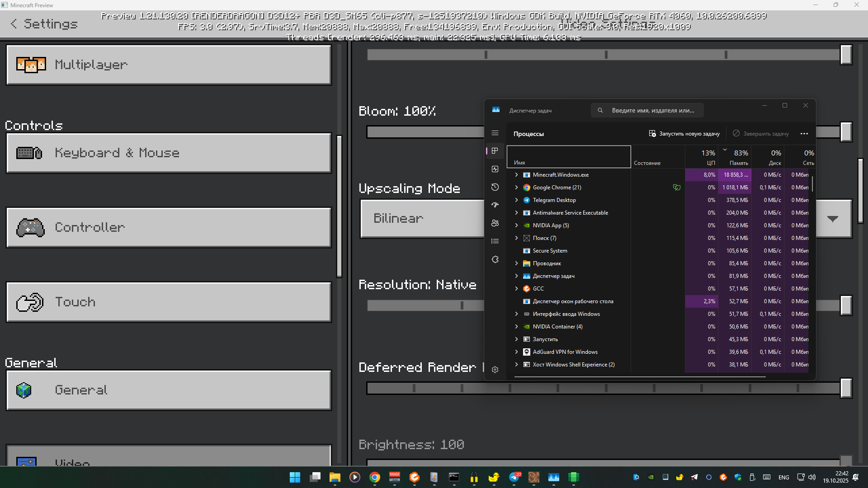Open Task Manager Performance page icon
Viewport: 868px width, 488px height.
(495, 169)
